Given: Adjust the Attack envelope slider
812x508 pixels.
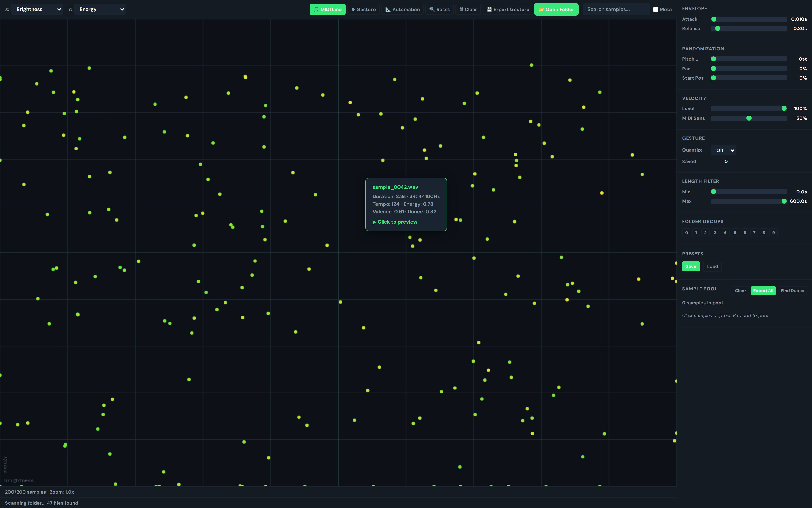Looking at the screenshot, I should click(749, 19).
